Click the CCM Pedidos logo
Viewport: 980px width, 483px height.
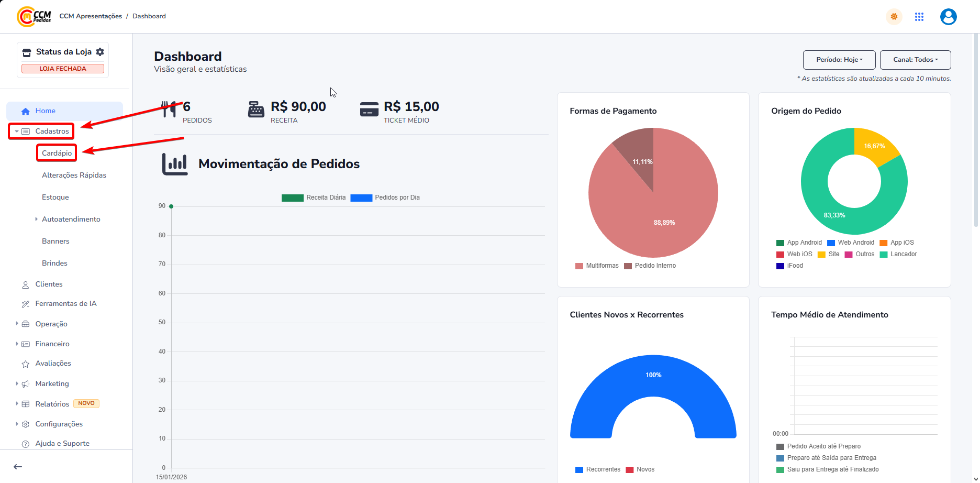(34, 16)
